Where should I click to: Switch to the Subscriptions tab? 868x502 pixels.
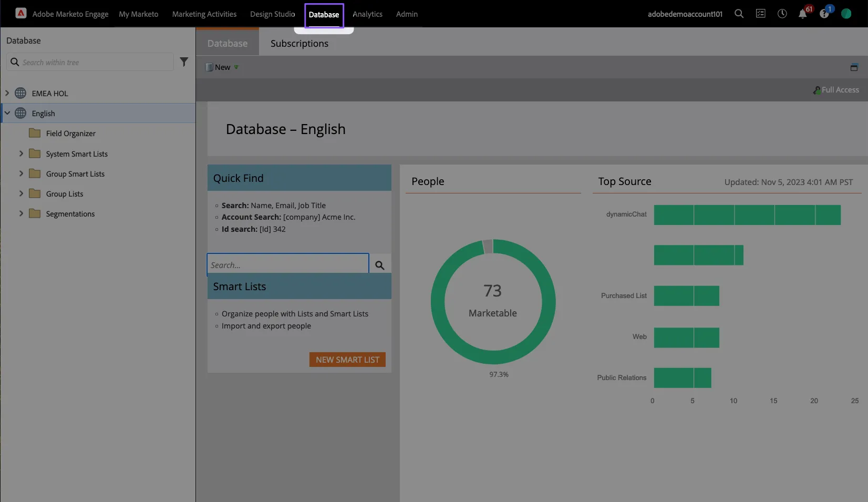pos(299,44)
